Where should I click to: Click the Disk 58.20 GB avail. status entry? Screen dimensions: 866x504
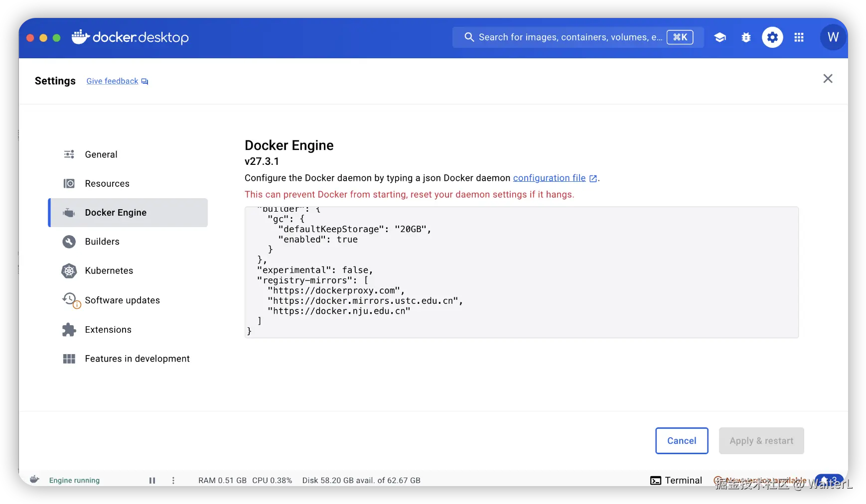coord(361,481)
